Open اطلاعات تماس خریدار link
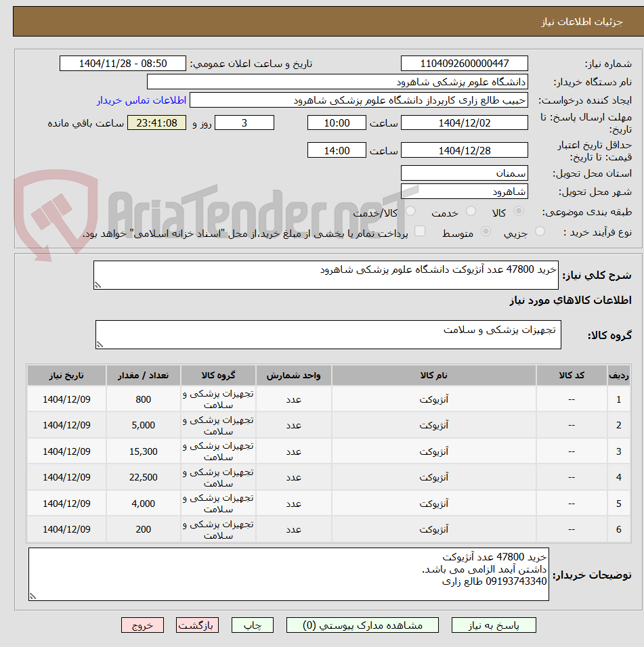The image size is (644, 647). coord(142,100)
